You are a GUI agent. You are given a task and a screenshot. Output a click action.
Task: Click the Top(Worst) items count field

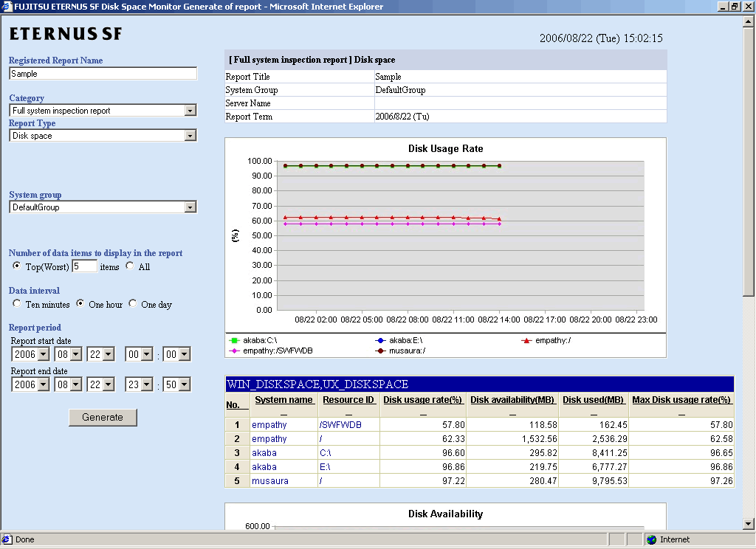(84, 266)
